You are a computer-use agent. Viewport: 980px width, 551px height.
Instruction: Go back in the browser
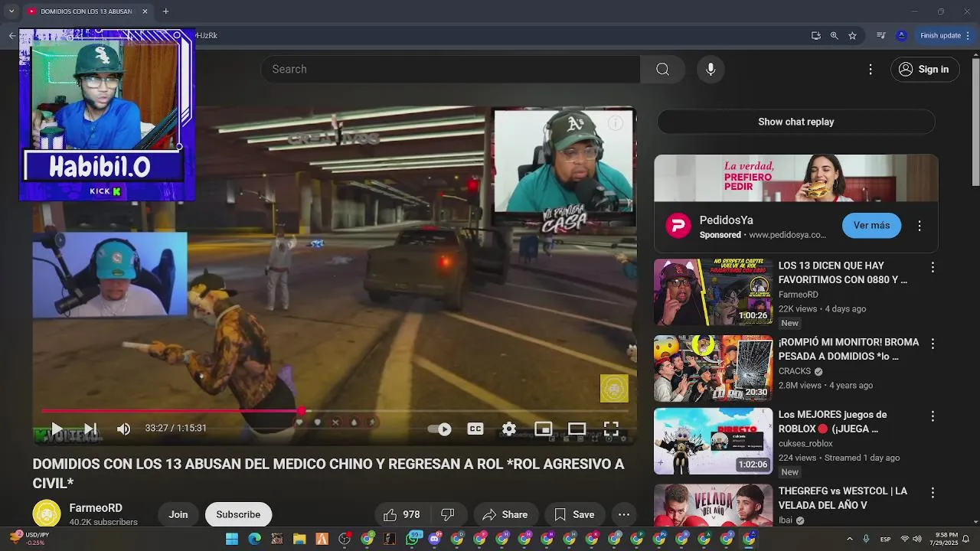tap(11, 35)
